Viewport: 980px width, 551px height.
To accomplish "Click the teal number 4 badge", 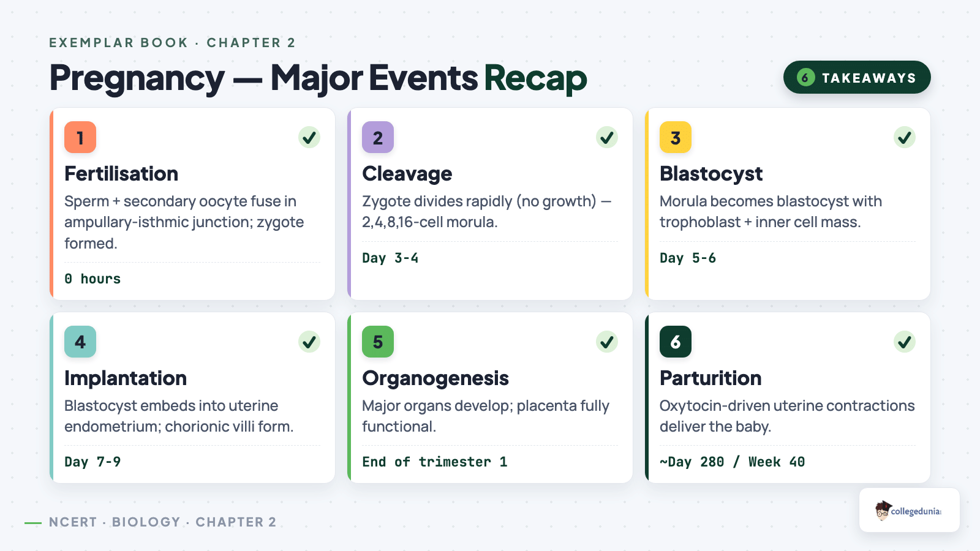I will (x=80, y=342).
